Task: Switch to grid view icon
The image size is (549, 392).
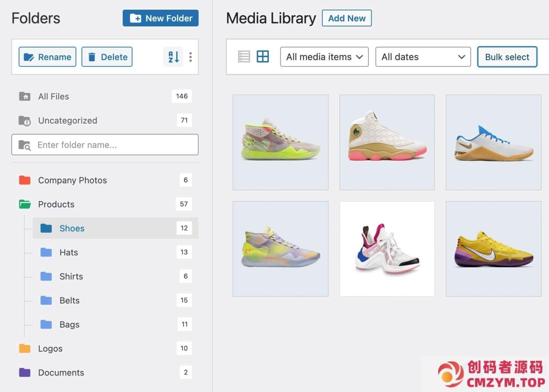Action: point(263,56)
